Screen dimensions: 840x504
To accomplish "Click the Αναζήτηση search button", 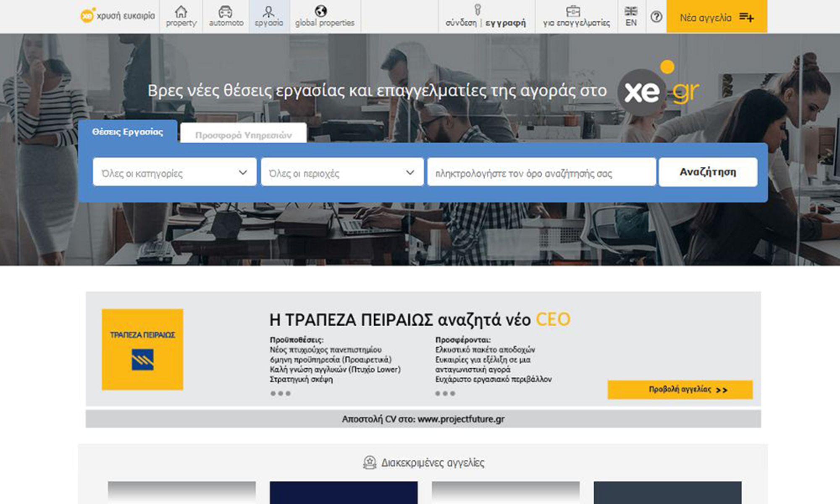I will [x=708, y=172].
